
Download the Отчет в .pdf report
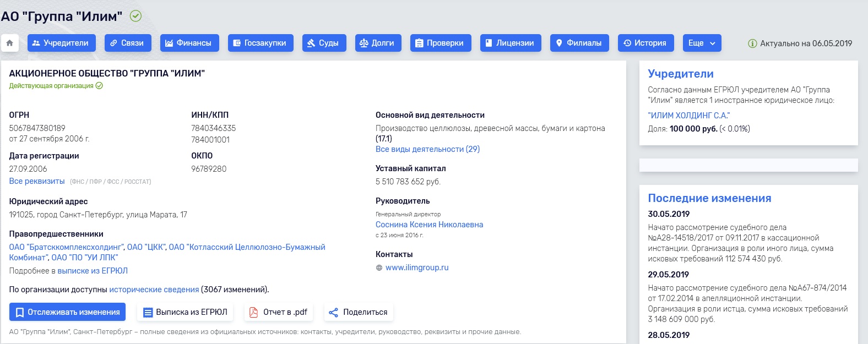pos(278,312)
